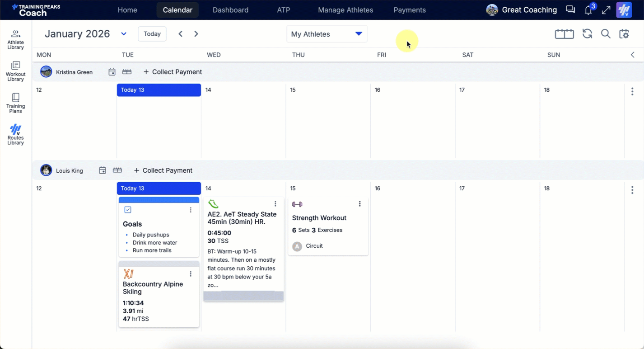The width and height of the screenshot is (644, 349).
Task: Toggle fullscreen expand arrows icon
Action: 606,10
